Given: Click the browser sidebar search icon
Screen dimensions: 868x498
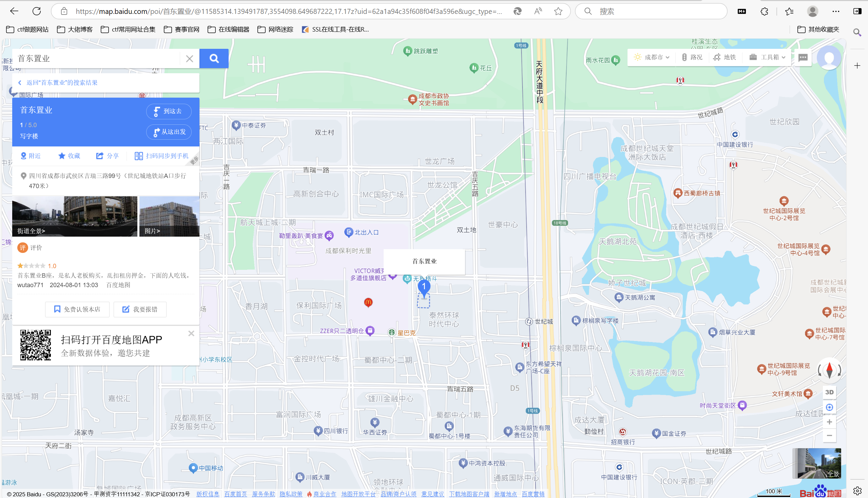Looking at the screenshot, I should (857, 33).
